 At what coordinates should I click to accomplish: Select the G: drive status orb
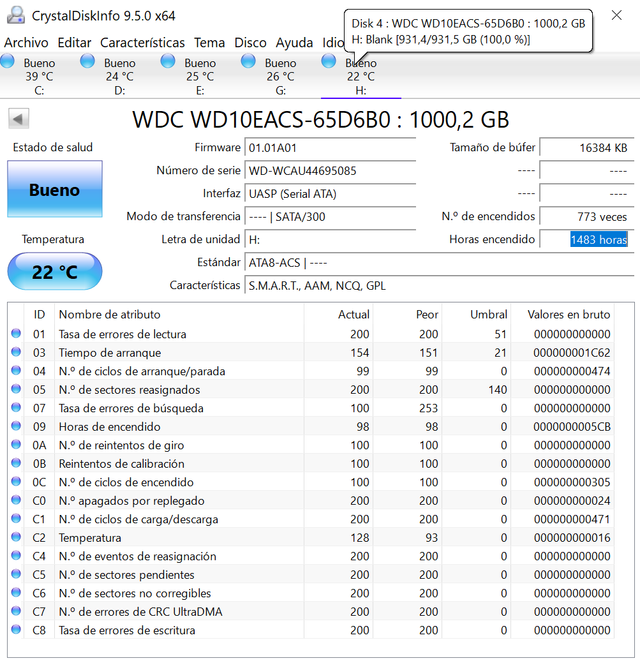click(x=248, y=61)
